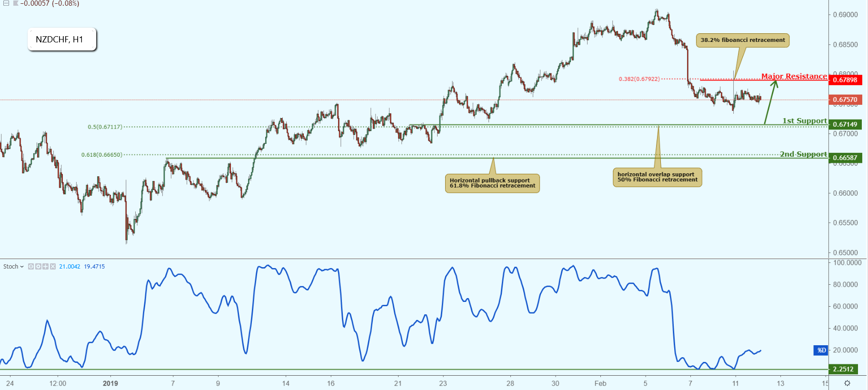Click the plus icon next to Stoch
The width and height of the screenshot is (868, 390).
[x=45, y=267]
